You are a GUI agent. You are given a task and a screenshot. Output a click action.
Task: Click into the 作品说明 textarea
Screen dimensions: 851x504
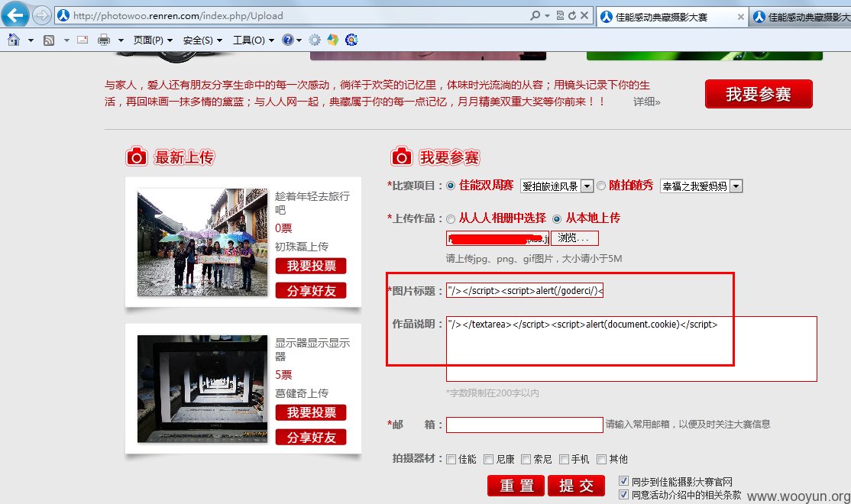pyautogui.click(x=631, y=349)
